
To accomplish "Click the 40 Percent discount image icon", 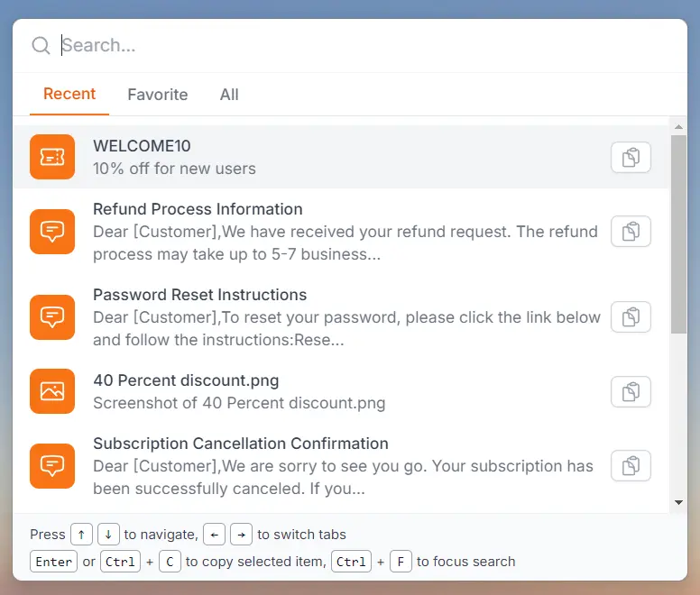I will [x=52, y=391].
